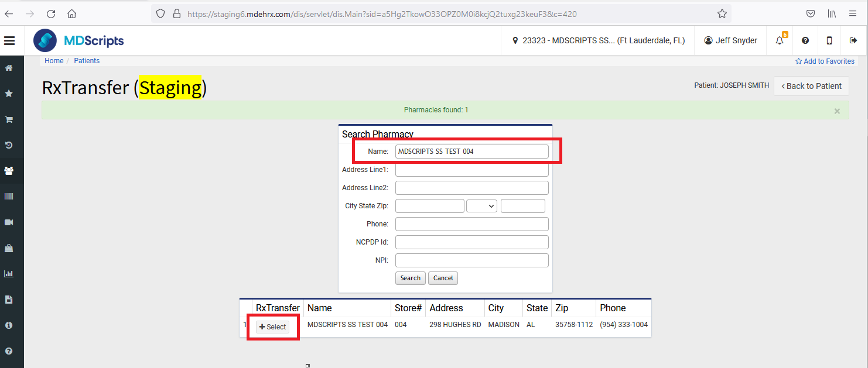The height and width of the screenshot is (368, 868).
Task: Click the mobile phone icon in header
Action: (829, 40)
